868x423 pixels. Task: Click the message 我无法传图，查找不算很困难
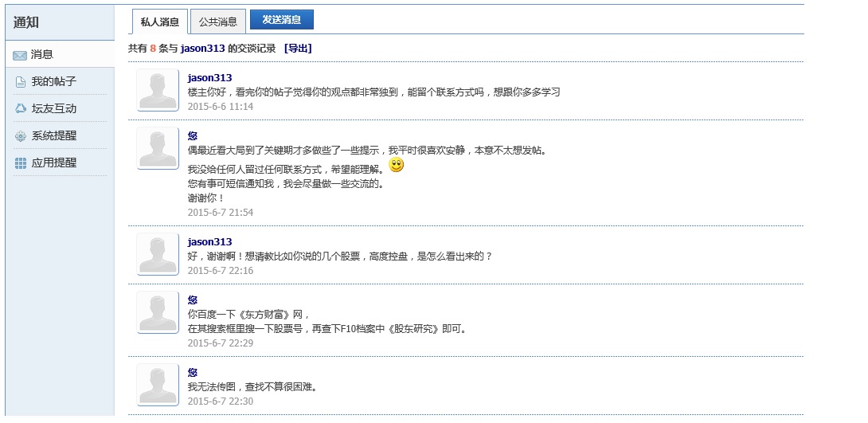coord(253,387)
